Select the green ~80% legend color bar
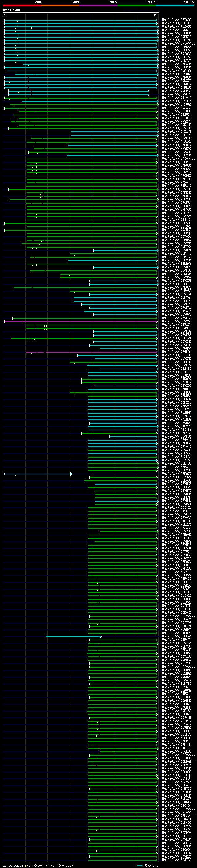 (x=137, y=6)
